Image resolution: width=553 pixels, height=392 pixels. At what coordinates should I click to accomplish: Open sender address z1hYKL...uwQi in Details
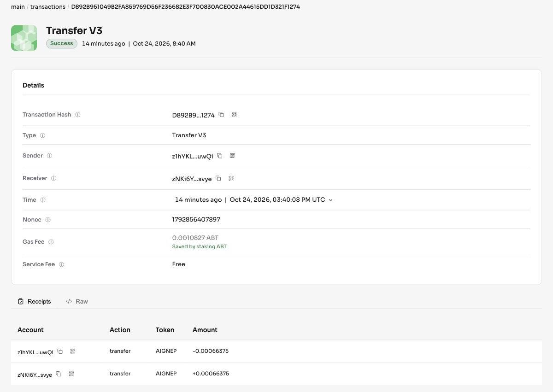tap(193, 156)
